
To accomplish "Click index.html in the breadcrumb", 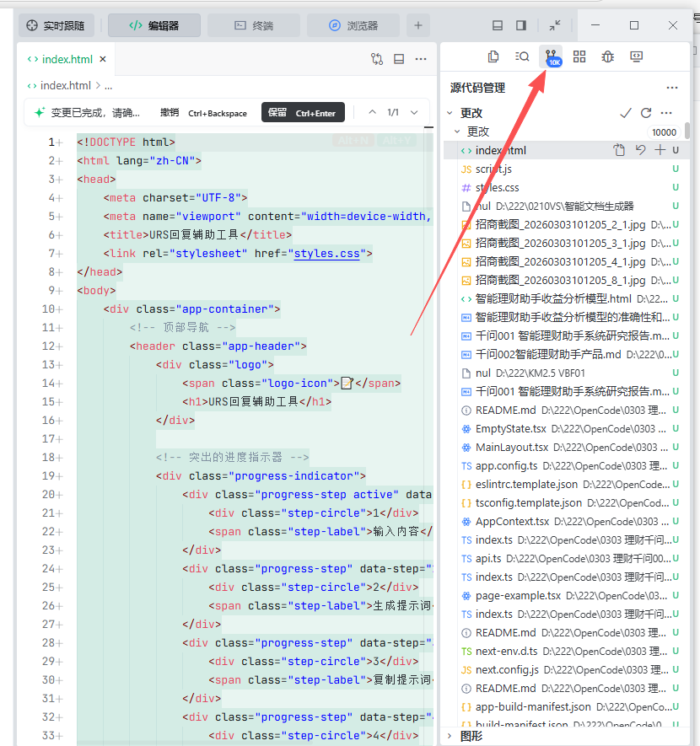I will point(65,86).
